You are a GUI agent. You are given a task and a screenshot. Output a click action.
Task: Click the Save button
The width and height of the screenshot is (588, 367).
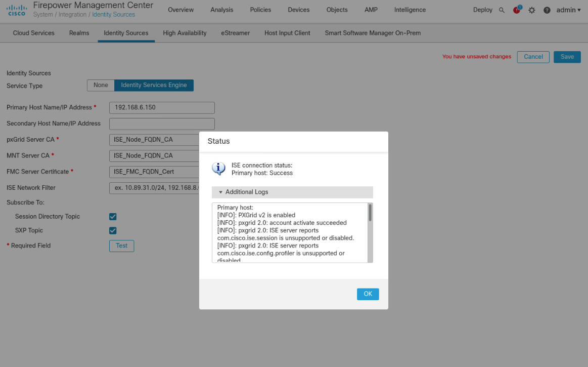click(567, 57)
